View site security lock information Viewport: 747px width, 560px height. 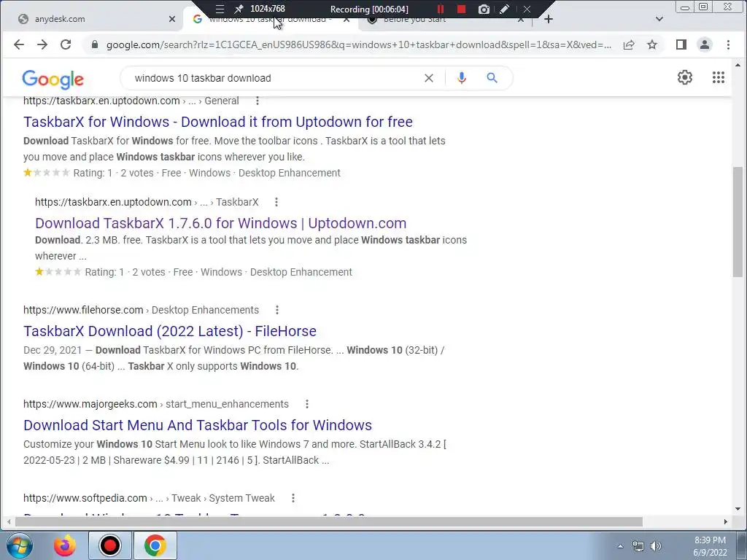tap(95, 44)
